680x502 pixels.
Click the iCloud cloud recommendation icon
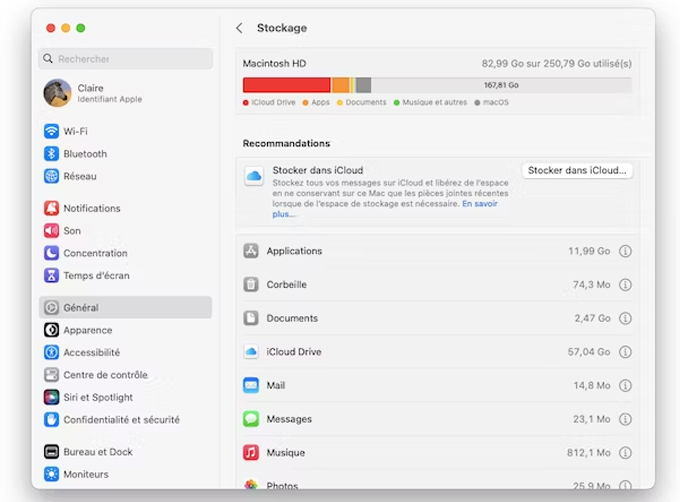click(x=254, y=176)
